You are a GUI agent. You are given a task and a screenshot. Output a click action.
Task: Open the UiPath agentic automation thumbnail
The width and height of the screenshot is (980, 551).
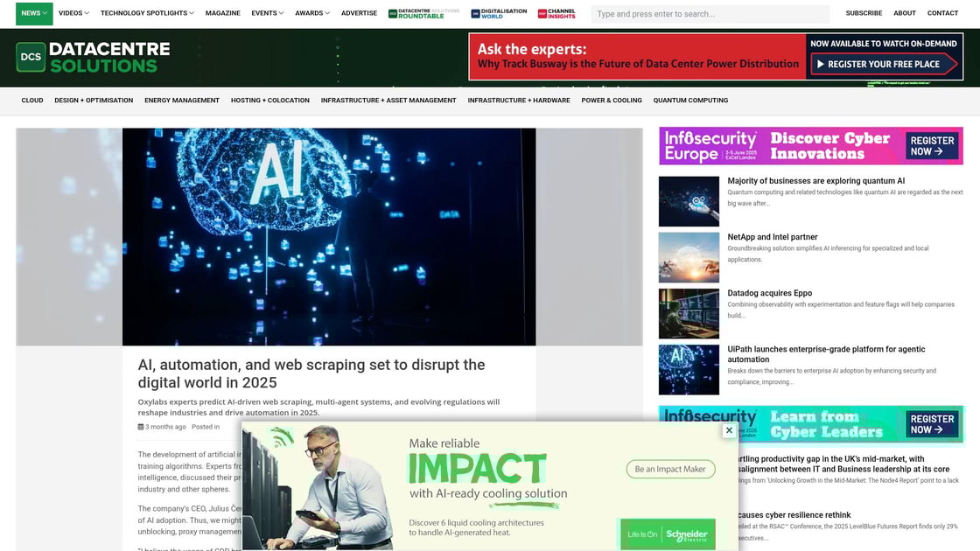689,370
